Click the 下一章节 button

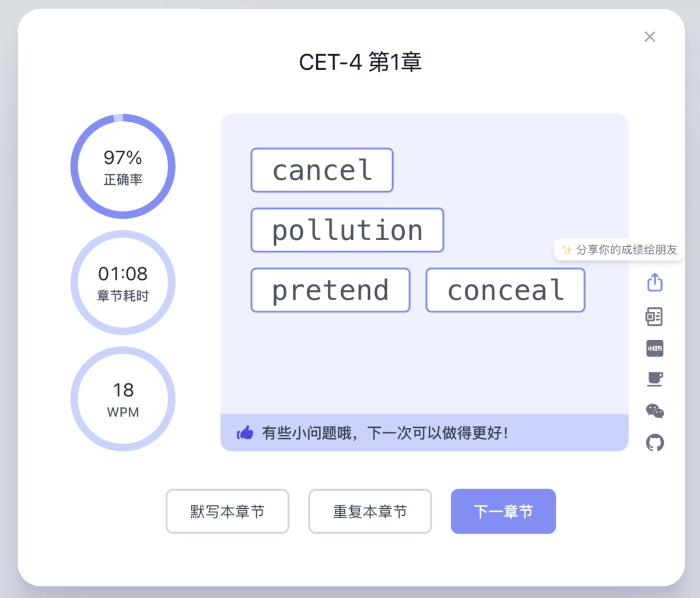pyautogui.click(x=503, y=511)
